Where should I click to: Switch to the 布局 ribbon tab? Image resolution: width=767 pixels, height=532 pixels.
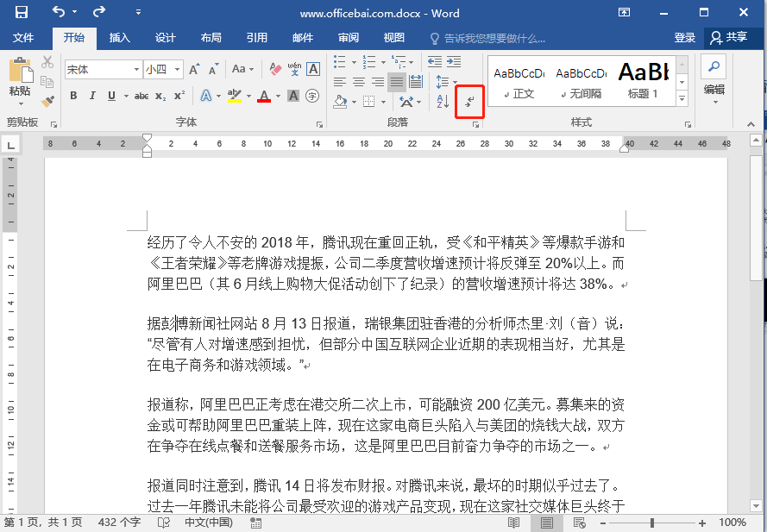coord(211,38)
